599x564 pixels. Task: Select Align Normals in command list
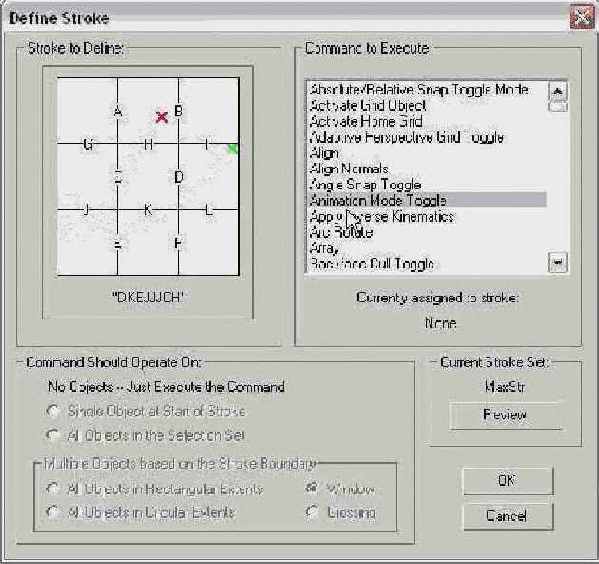coord(349,169)
